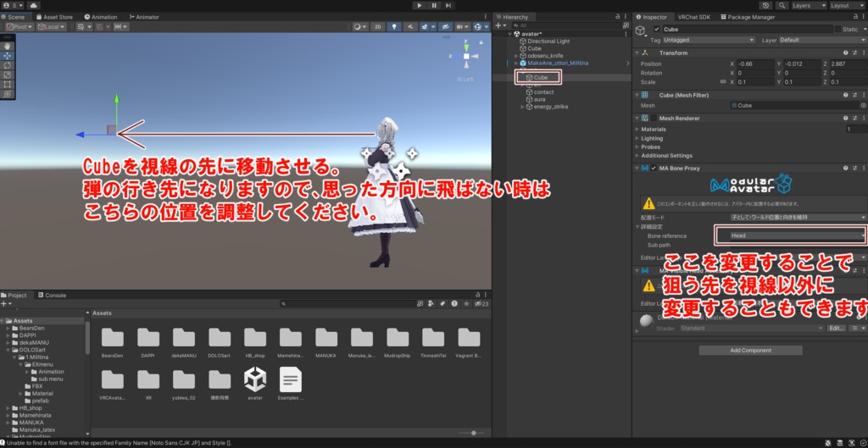Screen dimensions: 868x448
Task: Adjust the Project icon size slider
Action: point(472,433)
